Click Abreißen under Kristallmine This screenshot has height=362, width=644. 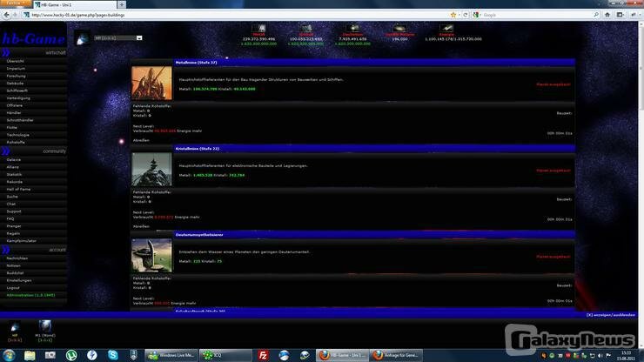pyautogui.click(x=141, y=226)
